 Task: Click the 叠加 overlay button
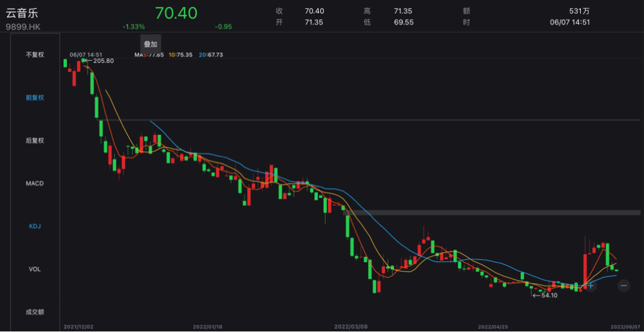[x=151, y=44]
